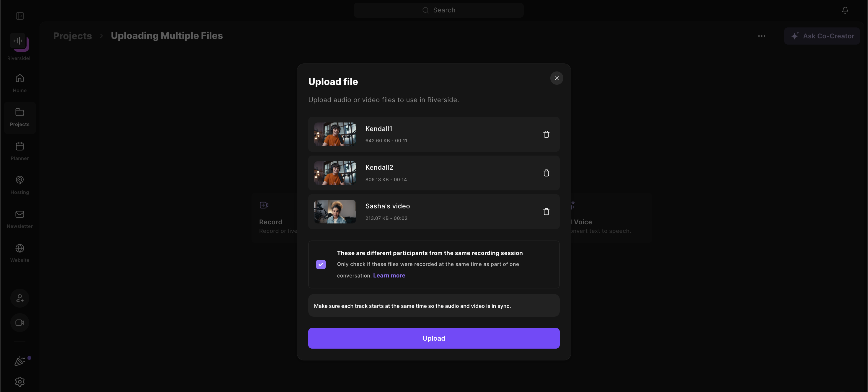The image size is (868, 392).
Task: Click the Projects breadcrumb link
Action: click(x=72, y=36)
